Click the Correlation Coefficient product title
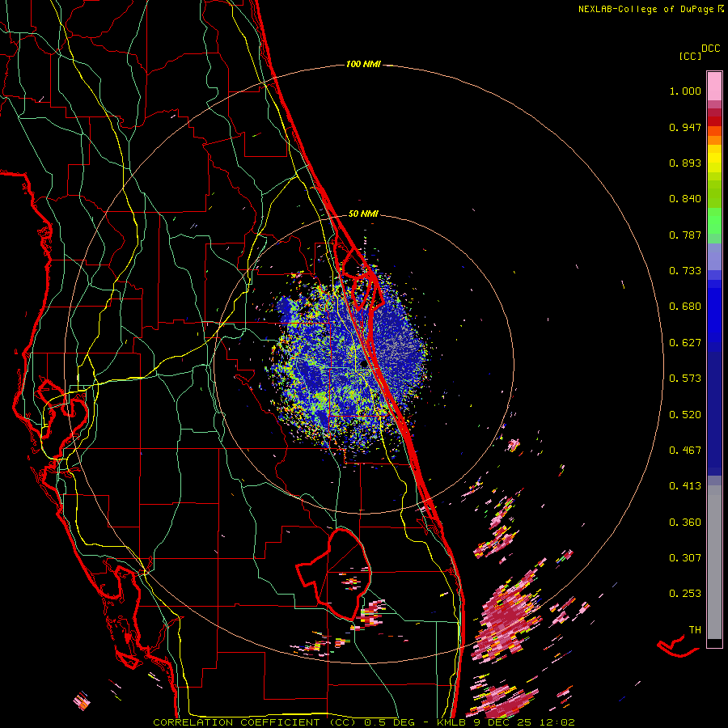728x728 pixels. [x=255, y=722]
